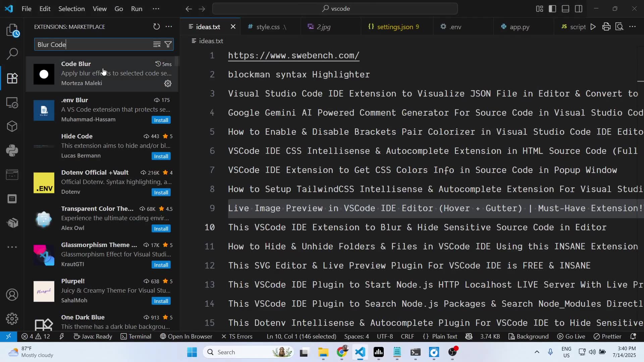Open editor More Actions ellipsis
The height and width of the screenshot is (362, 644).
pos(632,26)
